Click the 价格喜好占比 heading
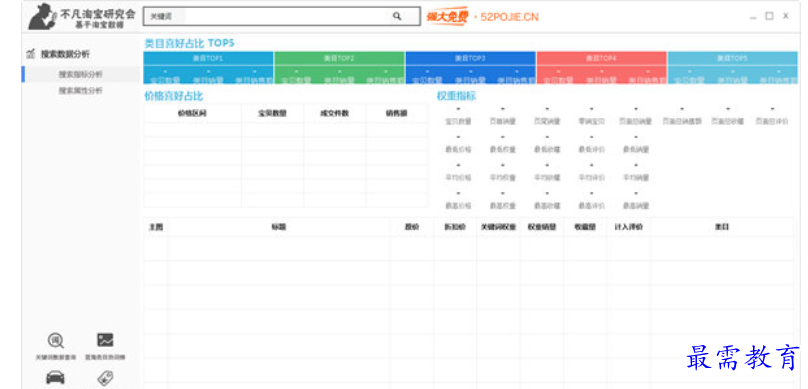The height and width of the screenshot is (389, 808). (x=174, y=96)
